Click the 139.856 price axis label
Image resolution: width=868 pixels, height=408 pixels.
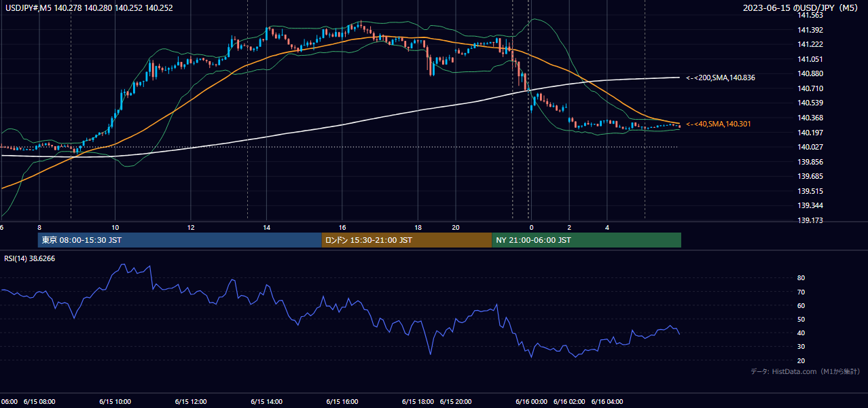tap(810, 162)
